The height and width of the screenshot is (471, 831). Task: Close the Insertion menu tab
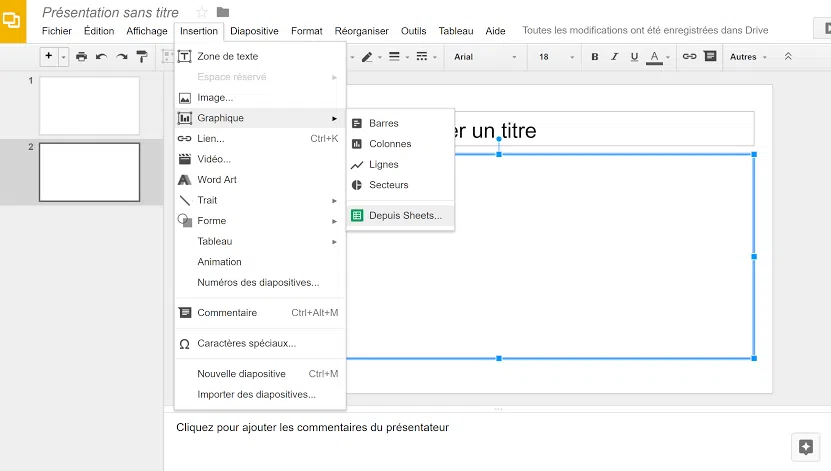tap(199, 31)
